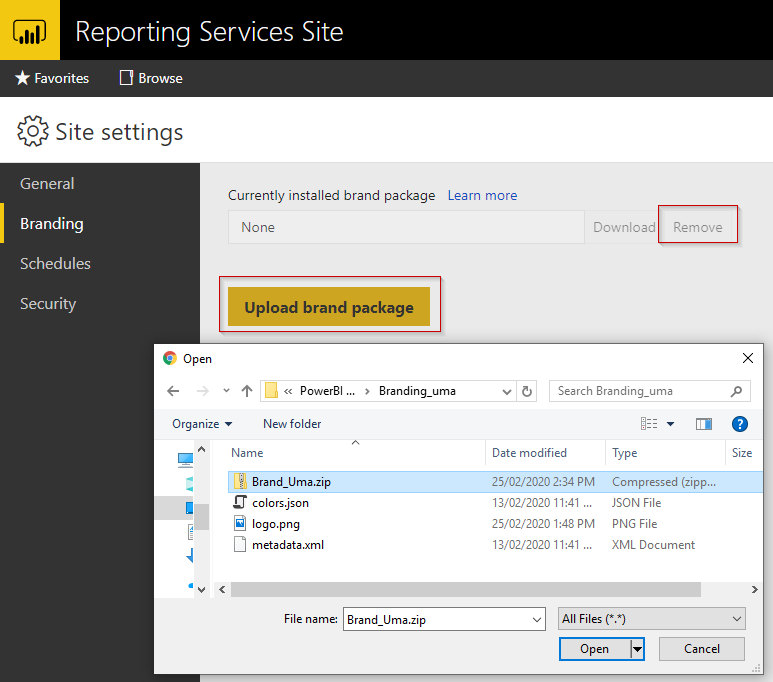Sort files by Size column

(742, 453)
